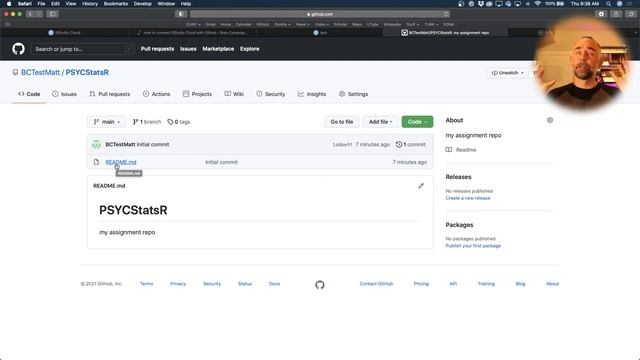Open the Contact GitHub footer link
The width and height of the screenshot is (640, 360).
point(376,284)
